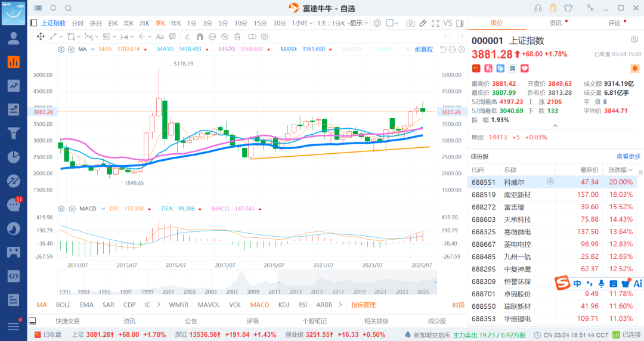Expand the MA indicator dropdown arrow

(x=93, y=49)
